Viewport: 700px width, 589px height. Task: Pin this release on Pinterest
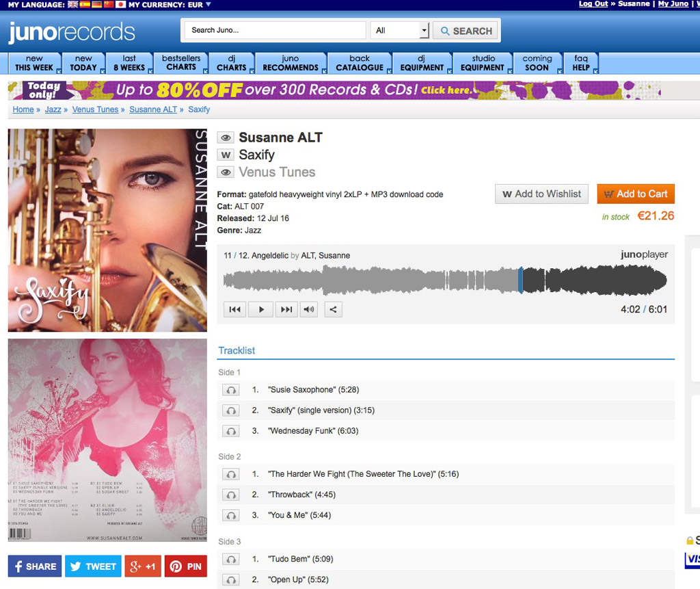coord(186,566)
